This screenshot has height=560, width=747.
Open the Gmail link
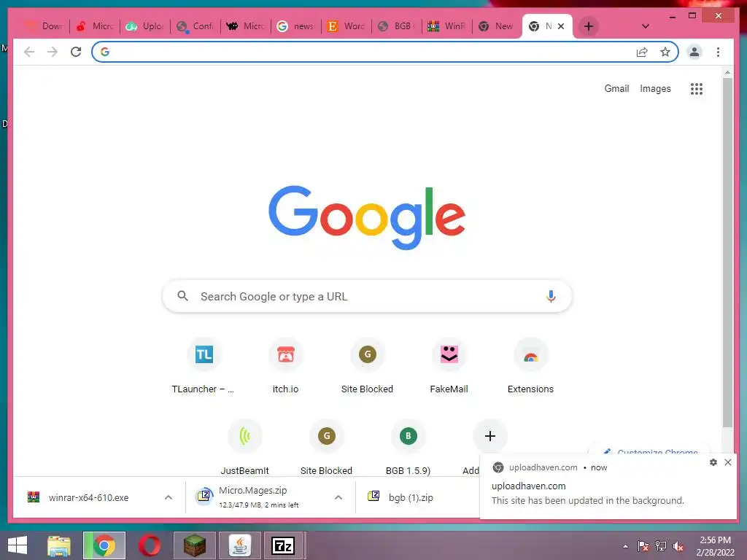click(x=616, y=88)
